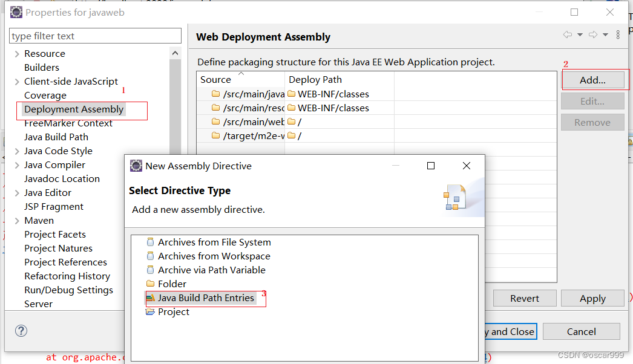Open the Java Build Path page
633x364 pixels.
point(56,137)
